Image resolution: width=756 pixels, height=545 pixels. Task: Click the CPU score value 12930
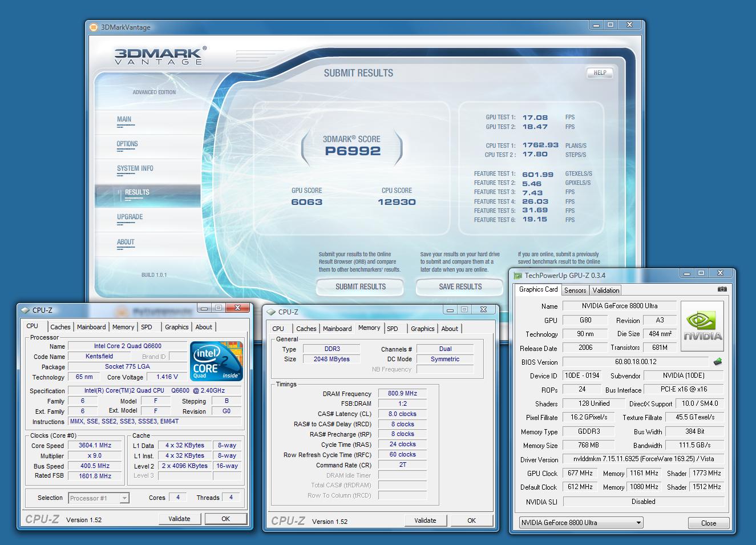(x=397, y=202)
